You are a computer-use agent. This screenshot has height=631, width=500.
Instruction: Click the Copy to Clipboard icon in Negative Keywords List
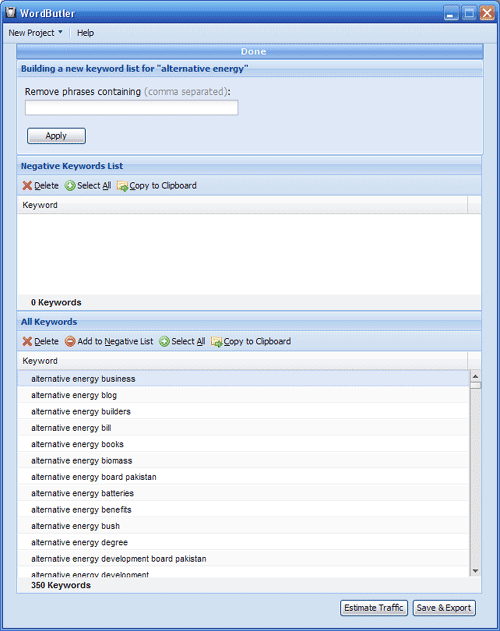(122, 186)
